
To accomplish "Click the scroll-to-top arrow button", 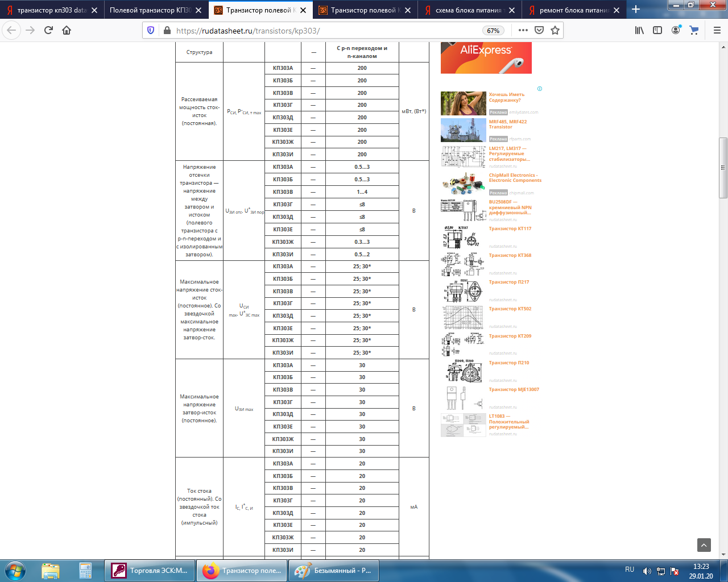I will click(x=704, y=545).
